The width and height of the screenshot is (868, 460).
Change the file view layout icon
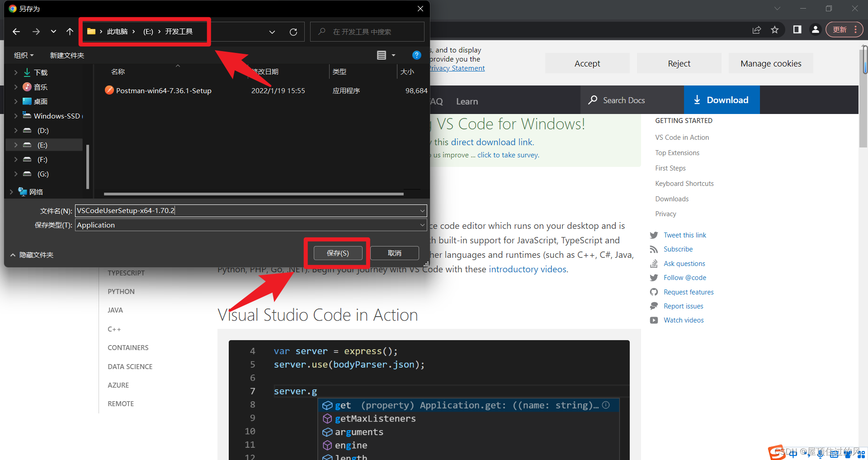[382, 55]
